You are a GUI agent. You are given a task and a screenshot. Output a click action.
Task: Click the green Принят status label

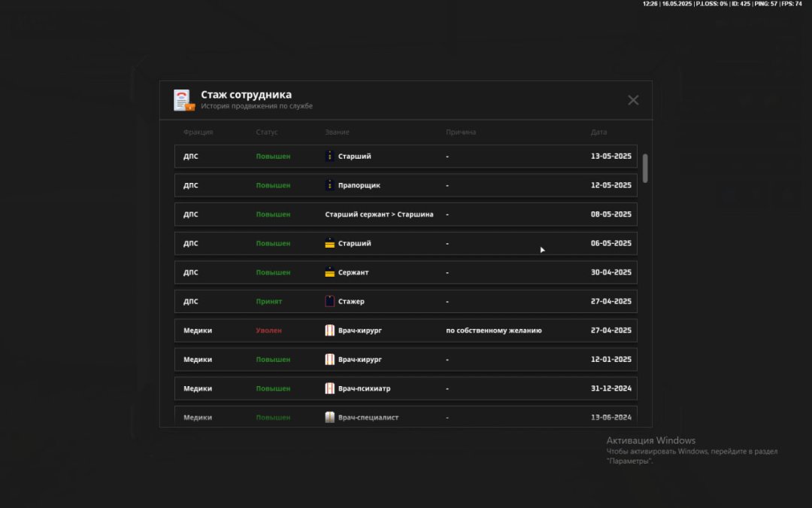click(x=268, y=302)
